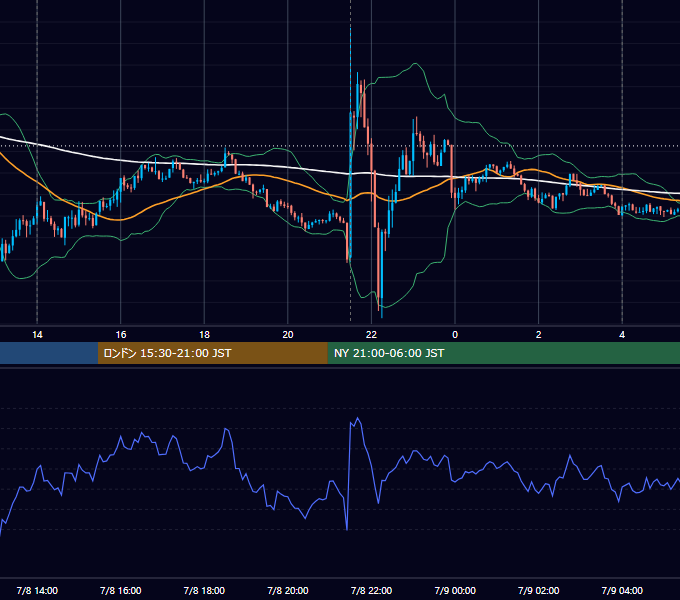
Task: Click the 7/8 16:00 label on indicator axis
Action: click(x=121, y=590)
